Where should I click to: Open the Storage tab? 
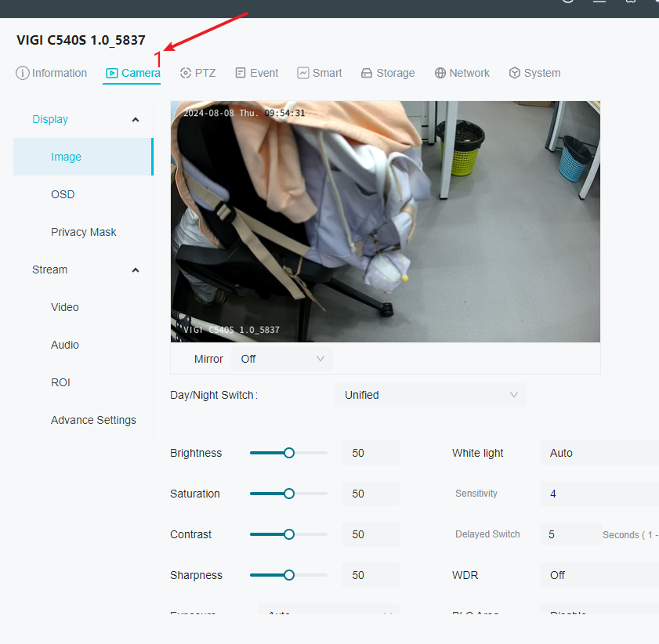(388, 73)
